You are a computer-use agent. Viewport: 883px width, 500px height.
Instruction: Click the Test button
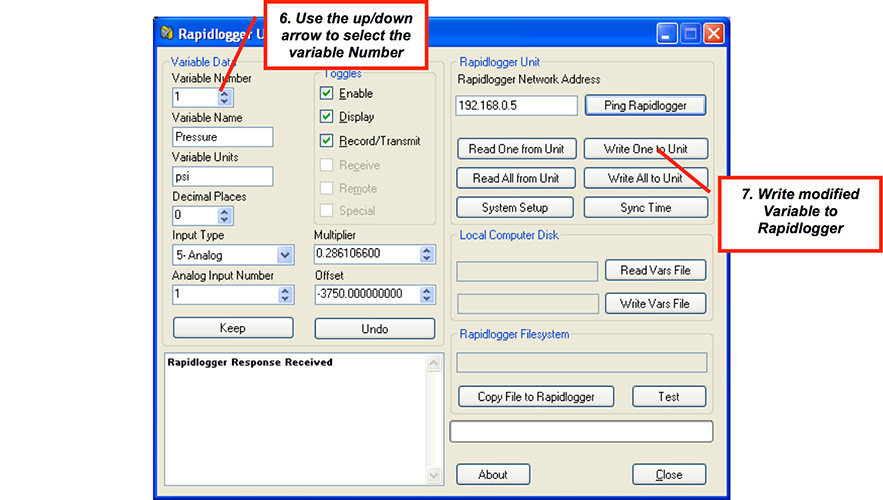click(669, 396)
